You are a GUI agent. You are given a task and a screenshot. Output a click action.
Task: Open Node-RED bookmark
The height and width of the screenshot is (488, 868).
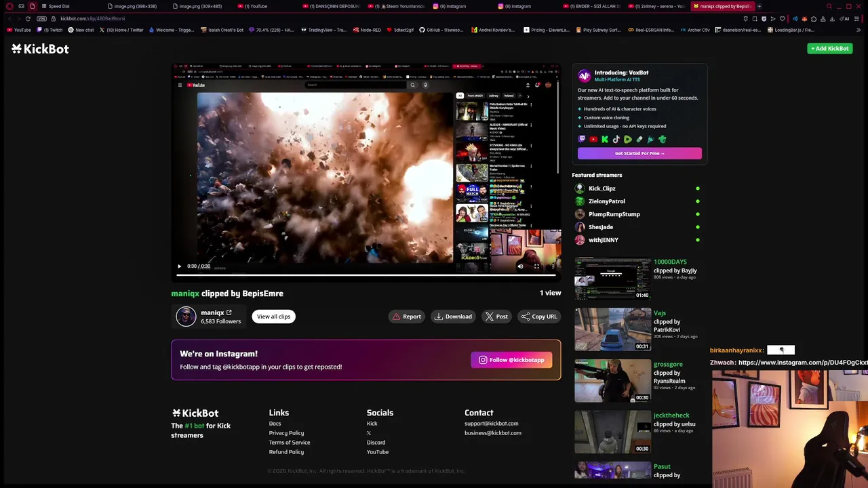[368, 30]
